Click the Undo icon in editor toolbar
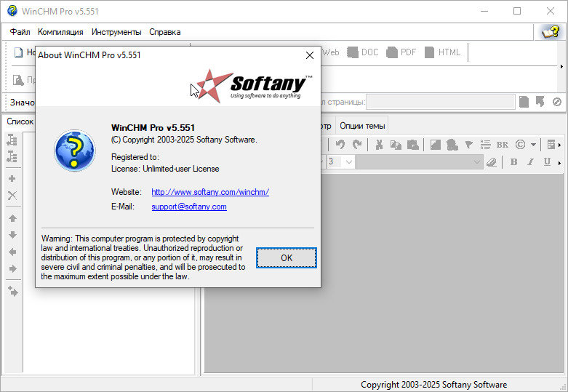 [340, 144]
